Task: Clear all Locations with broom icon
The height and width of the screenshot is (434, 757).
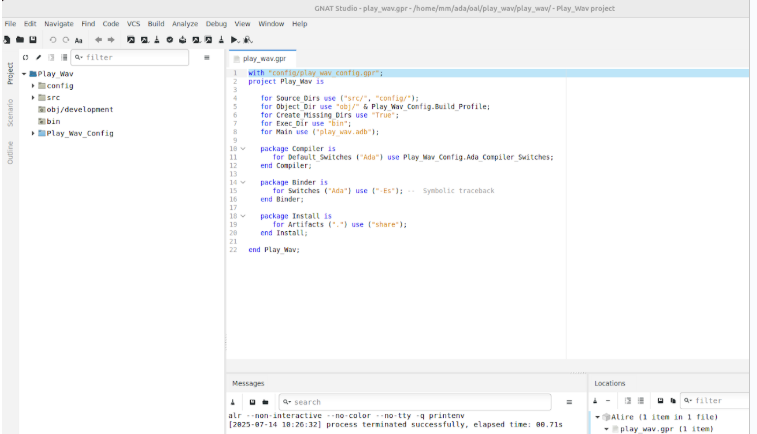Action: [595, 401]
